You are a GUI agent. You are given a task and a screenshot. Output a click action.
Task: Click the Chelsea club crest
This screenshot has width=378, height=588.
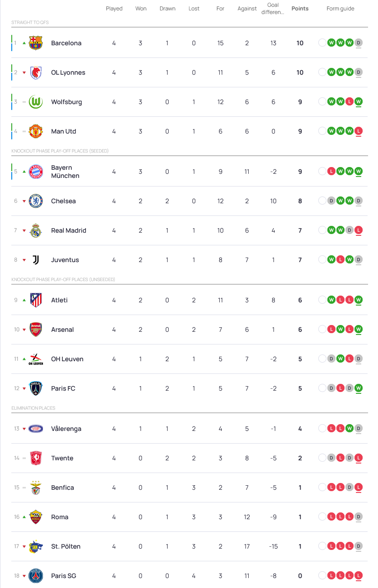coord(36,201)
